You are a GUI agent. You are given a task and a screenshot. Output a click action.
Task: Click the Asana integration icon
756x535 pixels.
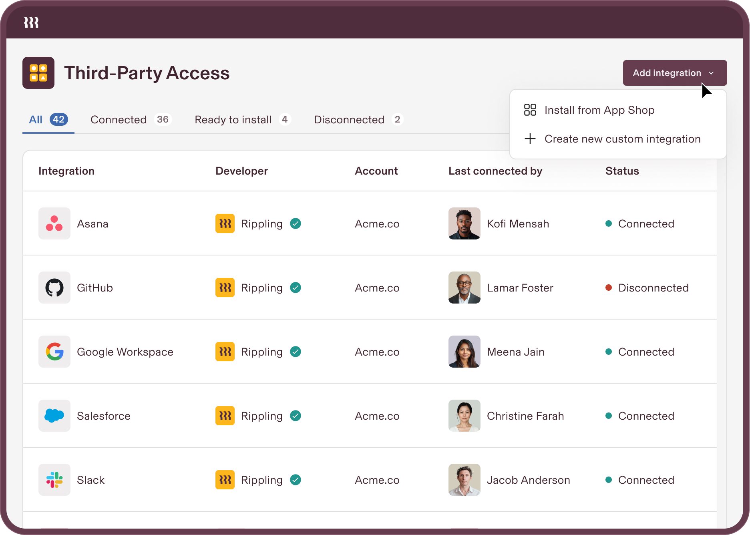point(54,223)
